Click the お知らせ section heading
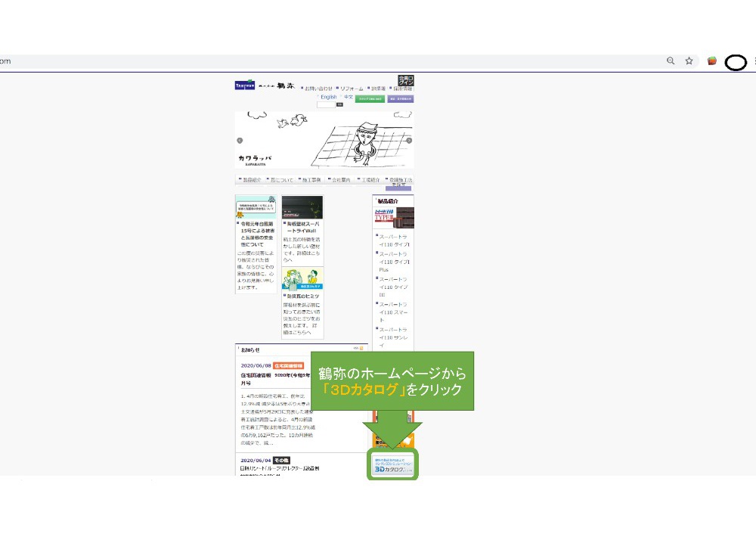This screenshot has height=534, width=756. (x=249, y=349)
